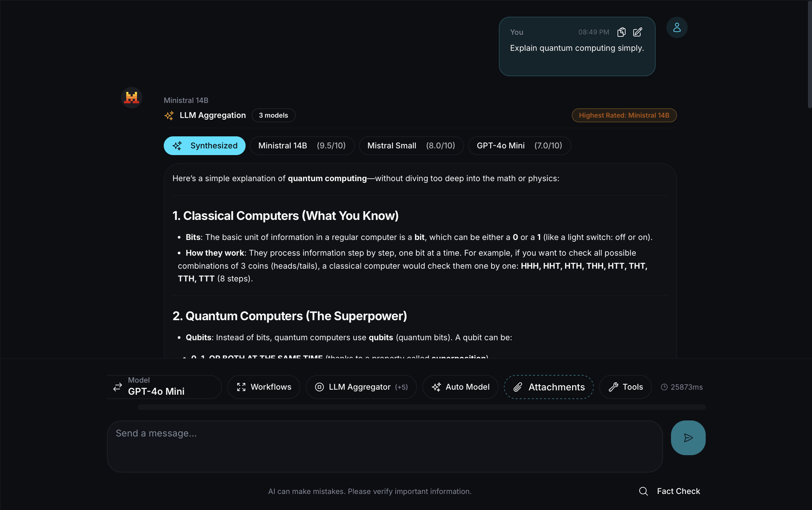Run Fact Check on the response
Screen dimensions: 812x510
point(670,491)
